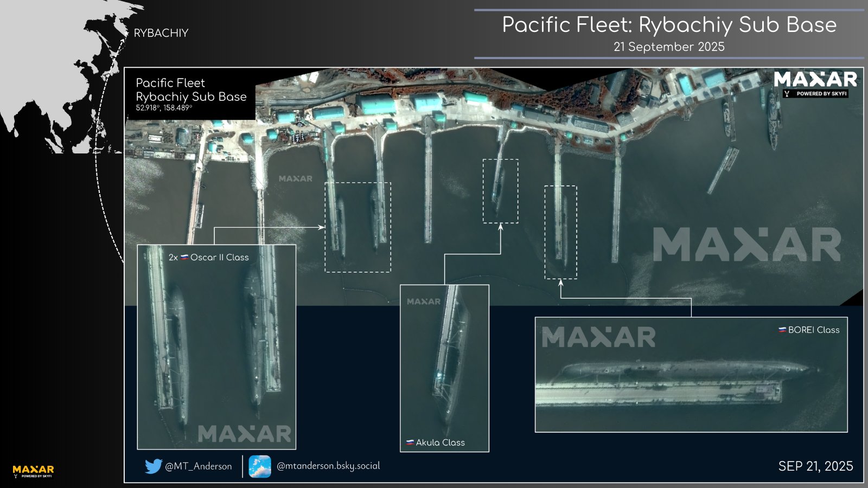Click the 21 September 2025 subtitle
868x488 pixels.
click(x=669, y=47)
